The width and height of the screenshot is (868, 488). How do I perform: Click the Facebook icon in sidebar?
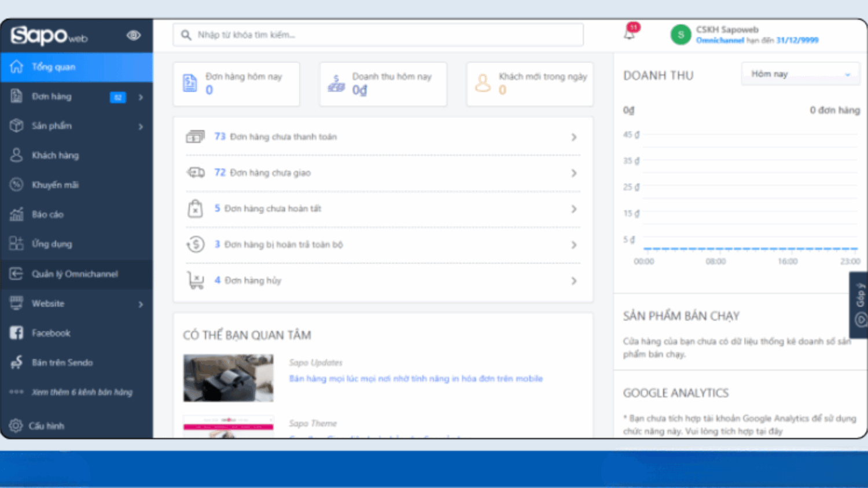(x=16, y=333)
